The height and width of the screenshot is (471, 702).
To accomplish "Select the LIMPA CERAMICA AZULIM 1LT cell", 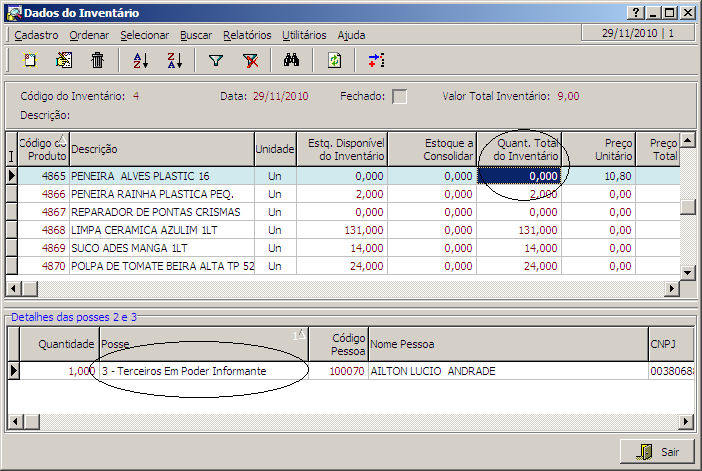I will pyautogui.click(x=162, y=230).
